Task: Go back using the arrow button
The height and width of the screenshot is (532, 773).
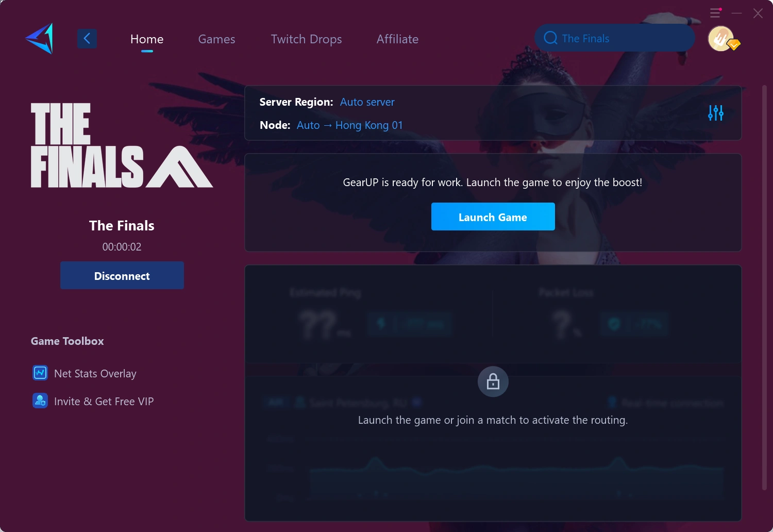Action: coord(87,38)
